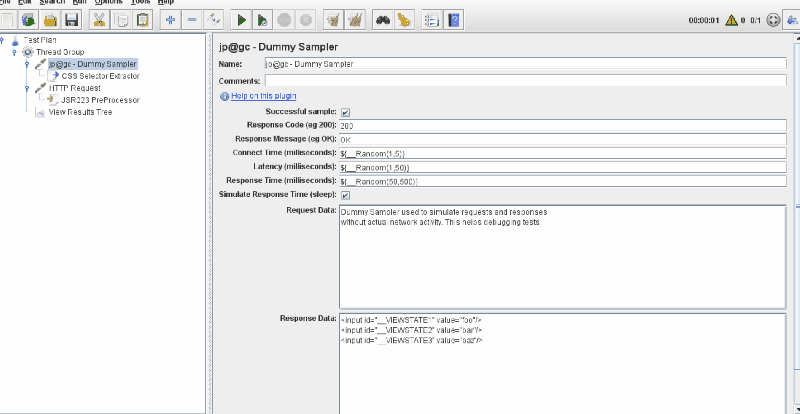The image size is (800, 414).
Task: Collapse all nodes with minus icon
Action: tap(192, 20)
